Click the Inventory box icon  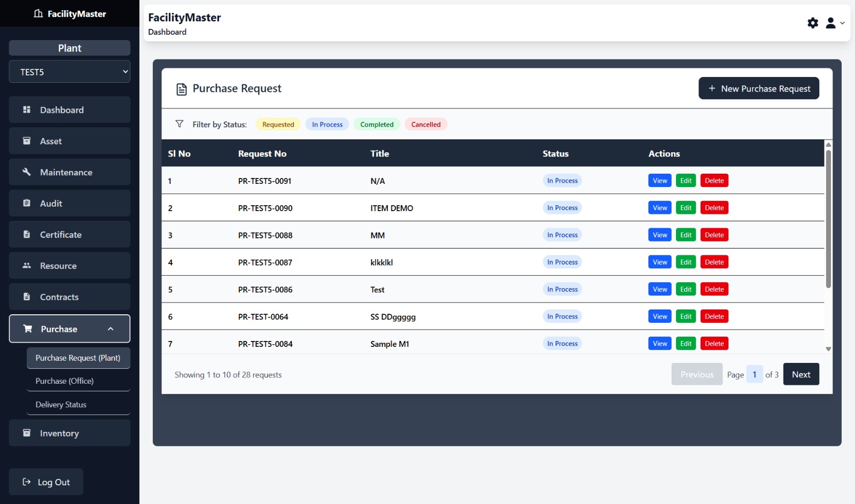(27, 433)
